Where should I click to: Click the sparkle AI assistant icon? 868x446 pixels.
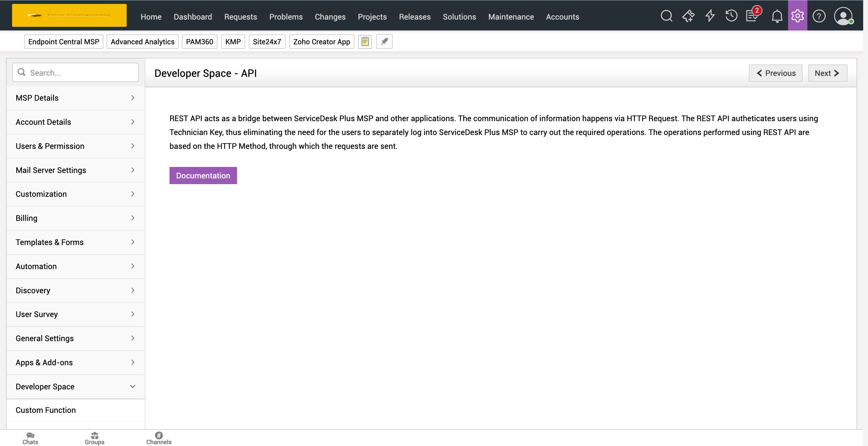point(688,16)
